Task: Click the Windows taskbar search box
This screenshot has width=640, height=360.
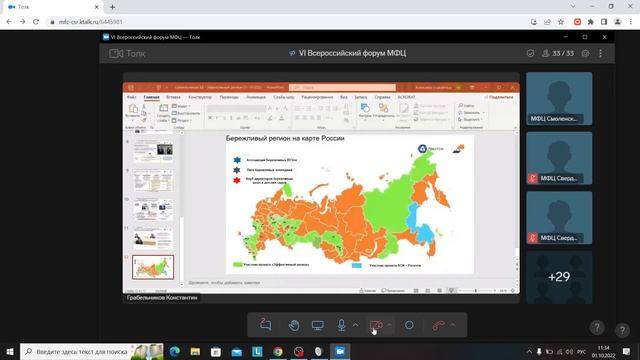Action: click(x=92, y=351)
